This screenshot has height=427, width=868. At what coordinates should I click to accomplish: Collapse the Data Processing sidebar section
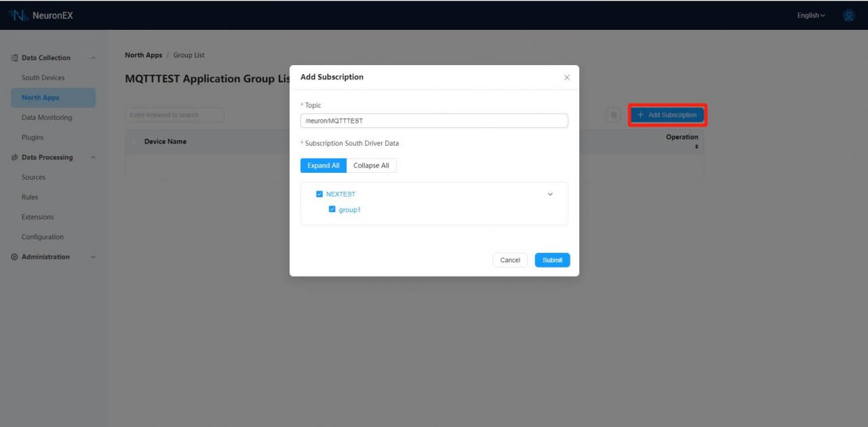93,157
